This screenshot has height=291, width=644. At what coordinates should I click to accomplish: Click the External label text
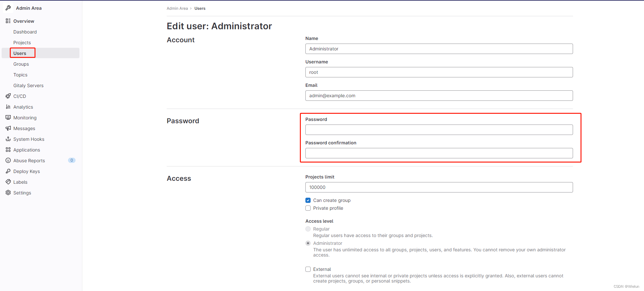(x=322, y=269)
